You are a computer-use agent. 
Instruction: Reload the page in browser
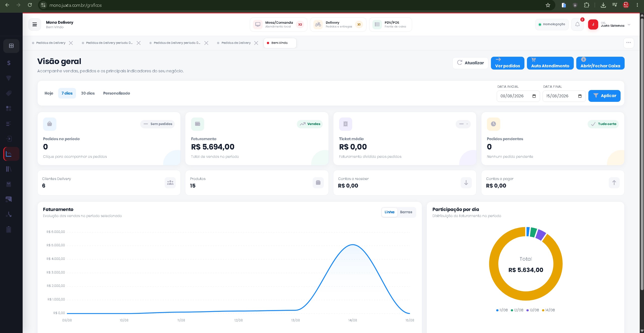[x=30, y=5]
